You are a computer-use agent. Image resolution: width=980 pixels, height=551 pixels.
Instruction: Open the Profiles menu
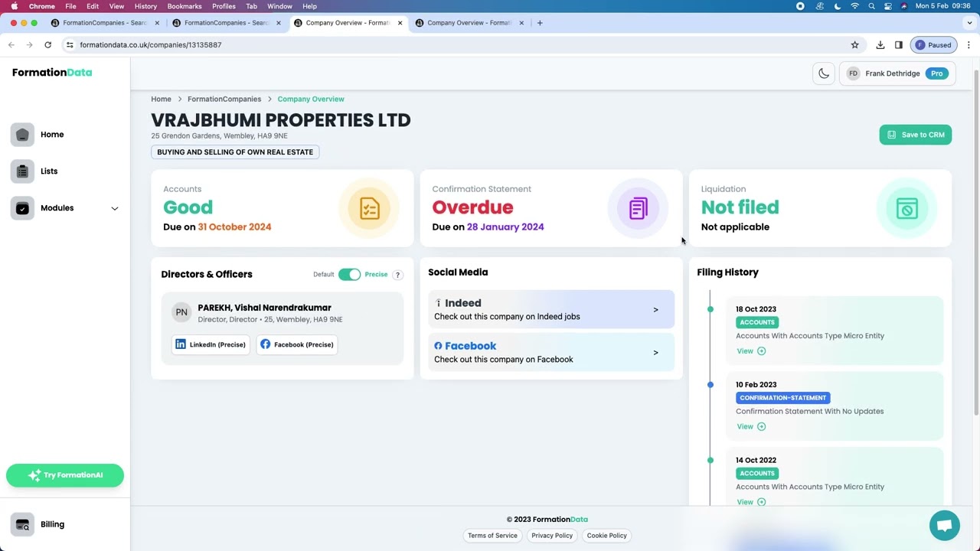(224, 6)
